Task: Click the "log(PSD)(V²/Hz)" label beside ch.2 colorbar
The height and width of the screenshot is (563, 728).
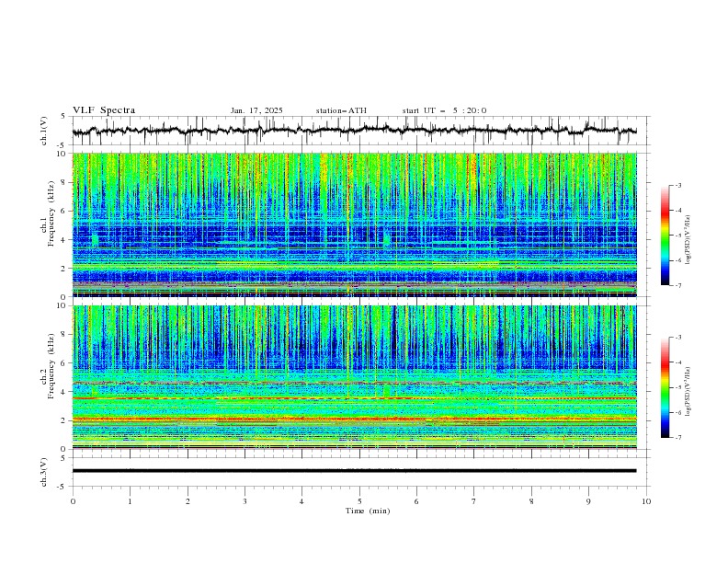Action: coord(688,391)
